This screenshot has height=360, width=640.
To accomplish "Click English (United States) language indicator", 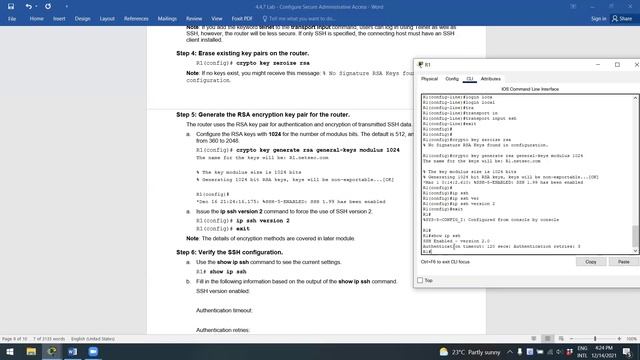I will [x=93, y=339].
